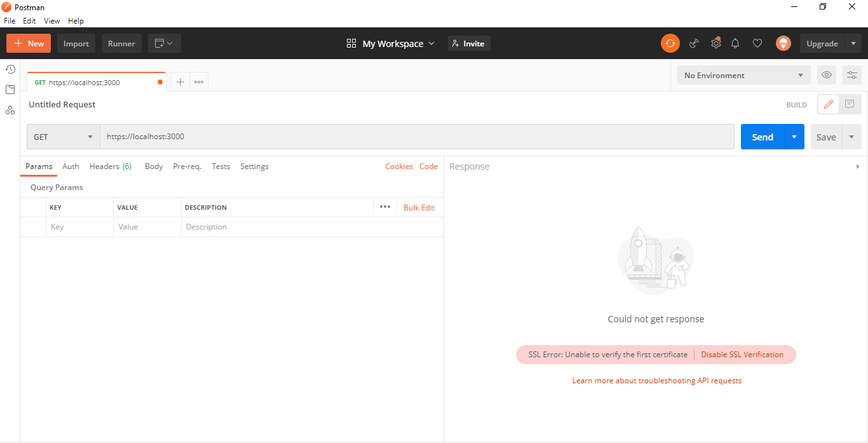
Task: Open the History sidebar icon
Action: coord(10,69)
